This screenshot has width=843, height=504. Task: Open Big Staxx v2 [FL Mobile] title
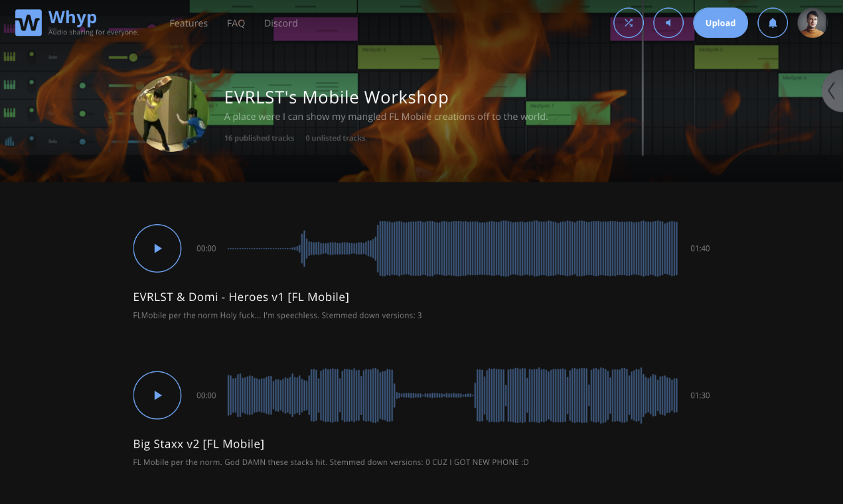pyautogui.click(x=198, y=444)
